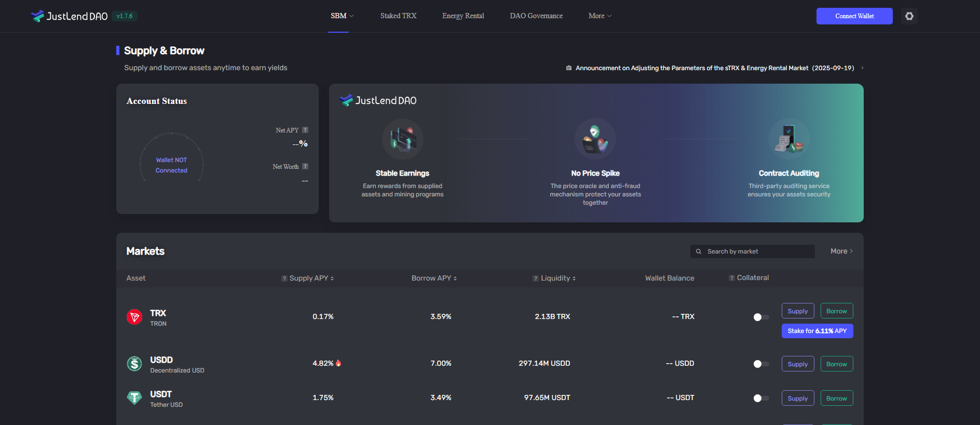Supply USDD asset

(798, 364)
